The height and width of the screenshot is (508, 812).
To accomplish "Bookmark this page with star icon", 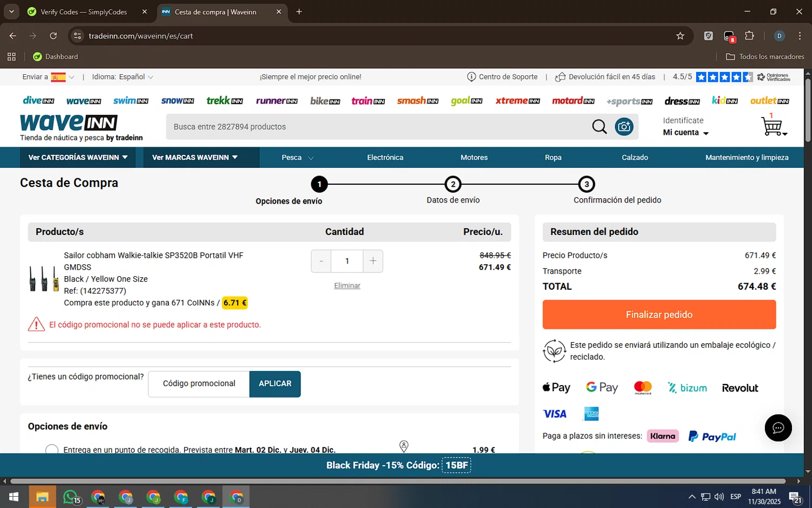I will click(x=680, y=36).
